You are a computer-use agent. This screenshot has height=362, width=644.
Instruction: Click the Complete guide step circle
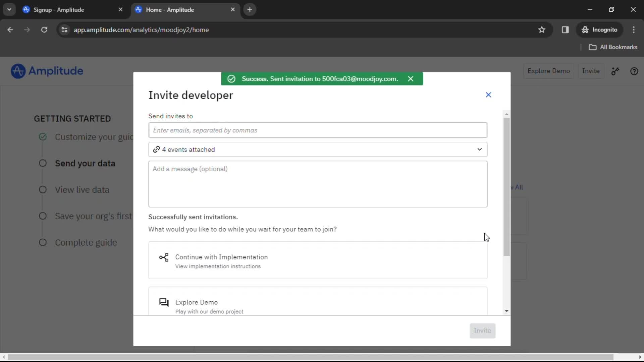click(x=43, y=242)
